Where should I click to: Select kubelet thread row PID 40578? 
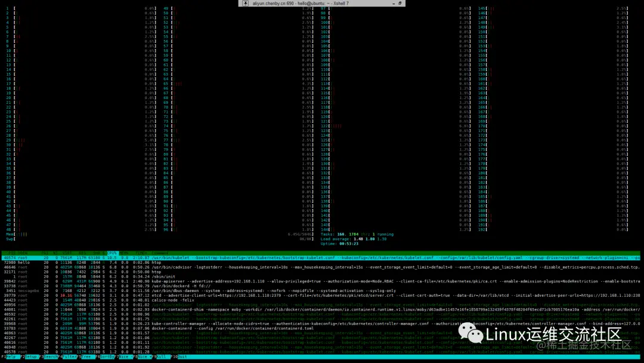(321, 352)
